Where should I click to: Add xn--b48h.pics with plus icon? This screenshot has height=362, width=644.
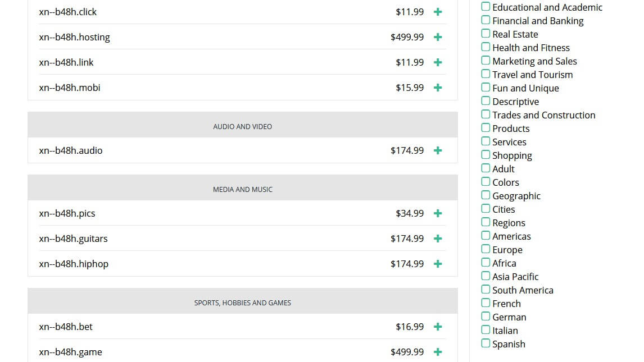click(x=438, y=213)
